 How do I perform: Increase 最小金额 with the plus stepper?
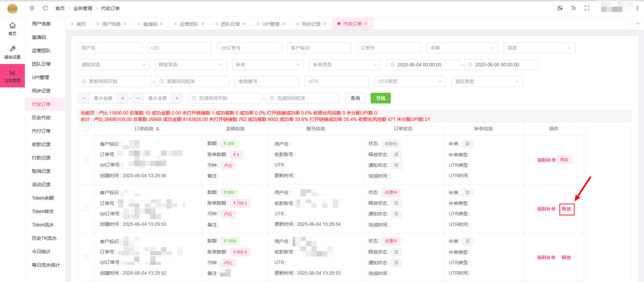(122, 98)
